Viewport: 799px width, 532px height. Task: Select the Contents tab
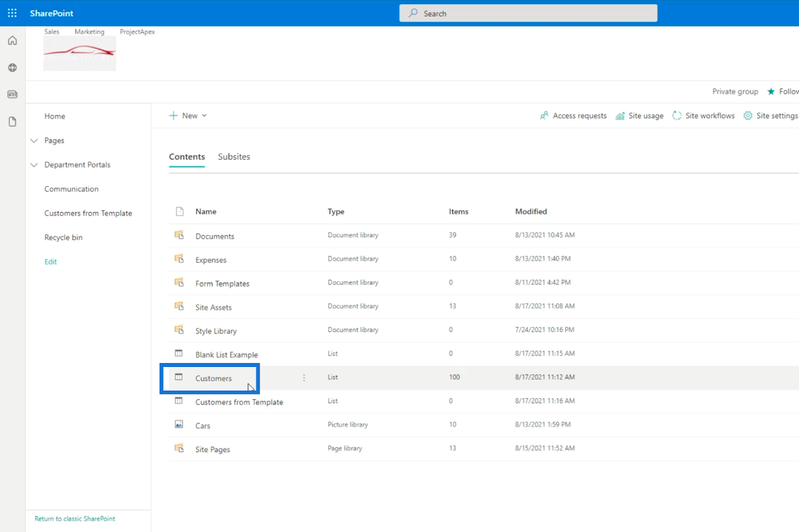tap(187, 157)
